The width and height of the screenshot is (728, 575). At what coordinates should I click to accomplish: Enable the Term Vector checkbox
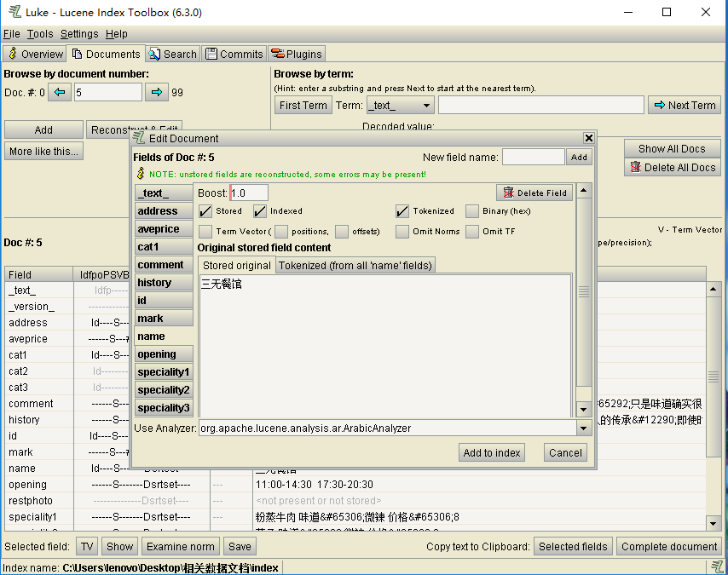point(205,231)
